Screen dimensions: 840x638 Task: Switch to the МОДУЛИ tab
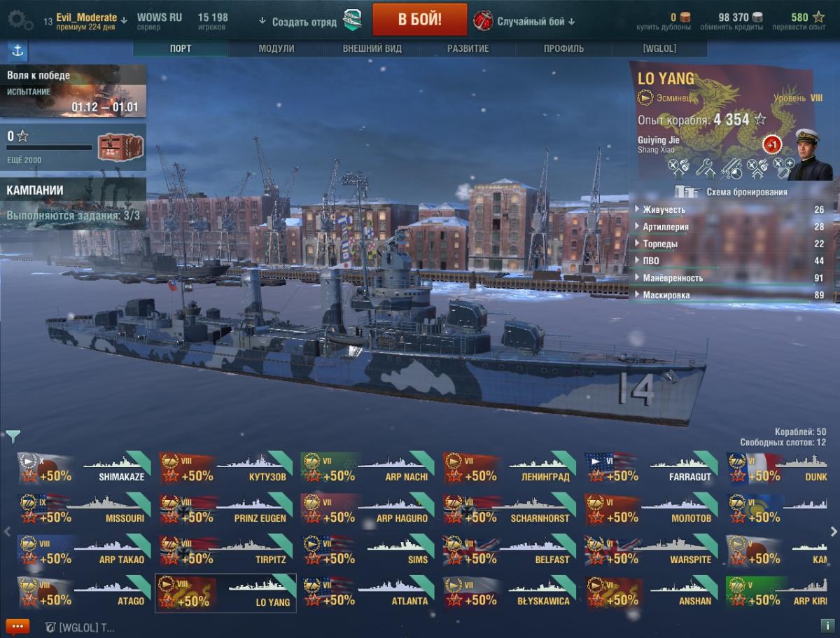pos(276,48)
